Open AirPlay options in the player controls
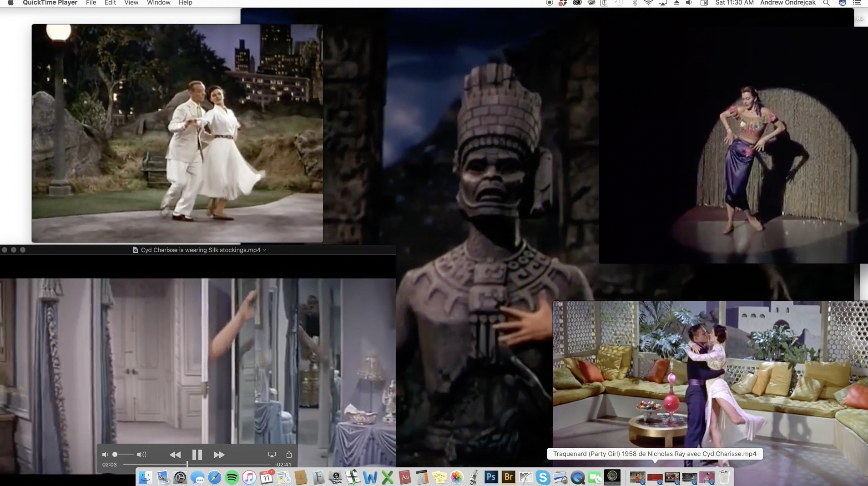The width and height of the screenshot is (868, 486). click(x=272, y=455)
